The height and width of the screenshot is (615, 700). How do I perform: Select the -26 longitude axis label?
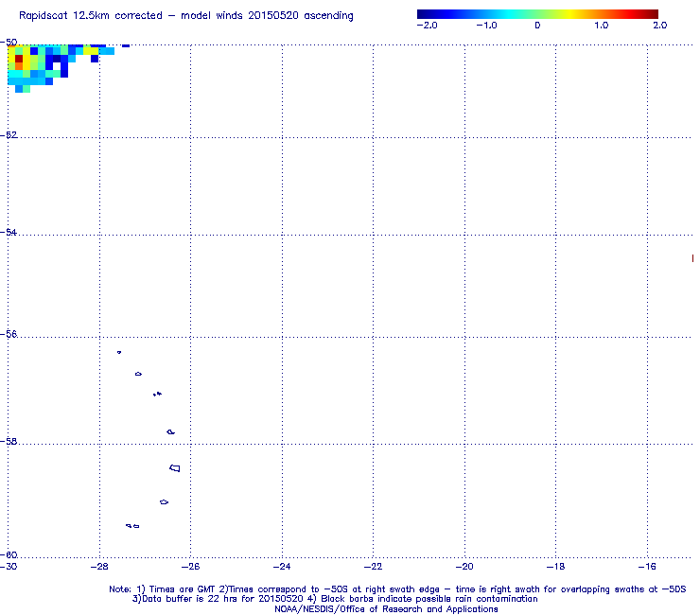[191, 567]
